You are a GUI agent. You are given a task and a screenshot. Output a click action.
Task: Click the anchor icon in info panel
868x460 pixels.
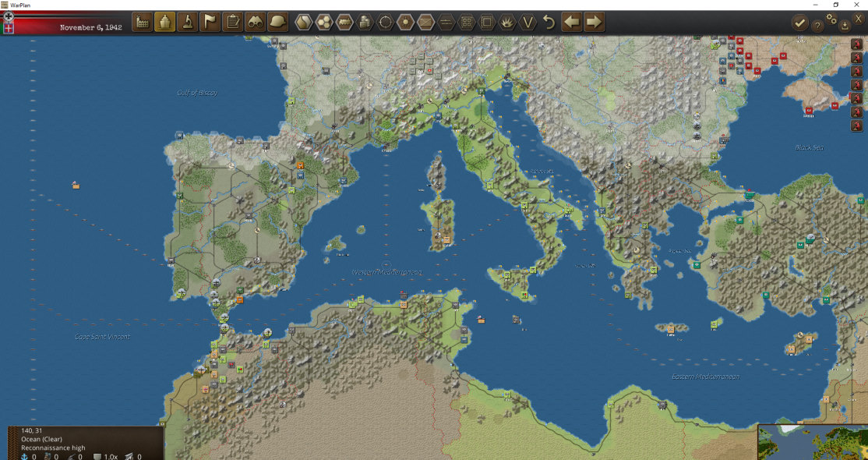(25, 456)
